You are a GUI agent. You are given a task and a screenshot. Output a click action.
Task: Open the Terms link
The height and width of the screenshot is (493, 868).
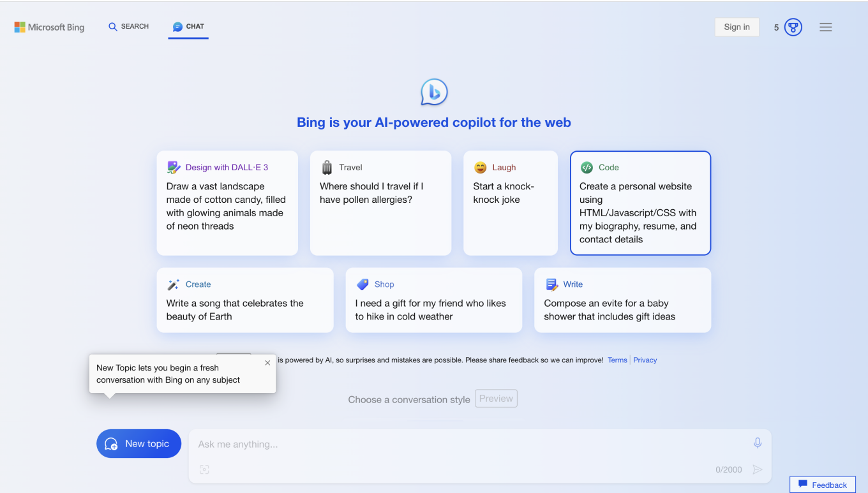pos(617,360)
